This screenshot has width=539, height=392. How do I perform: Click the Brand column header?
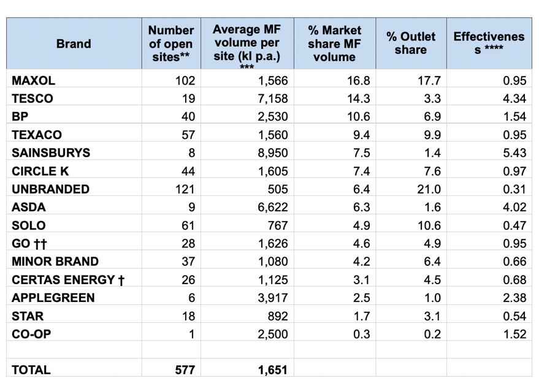[x=74, y=43]
